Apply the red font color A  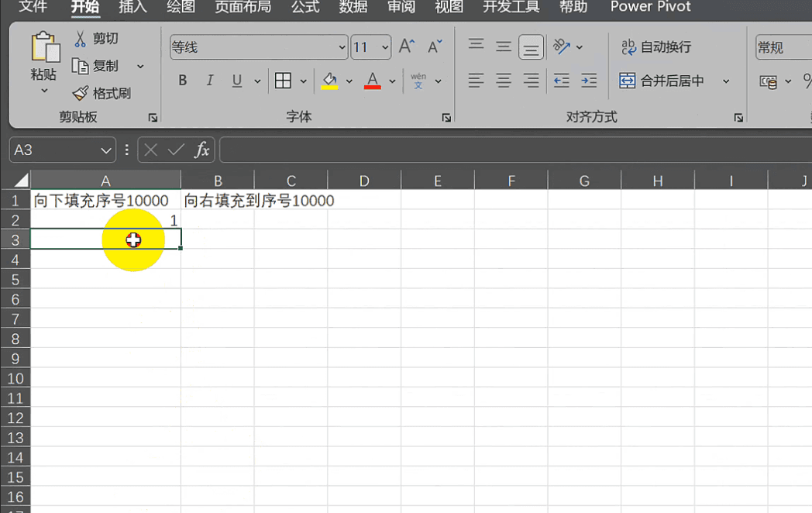373,81
